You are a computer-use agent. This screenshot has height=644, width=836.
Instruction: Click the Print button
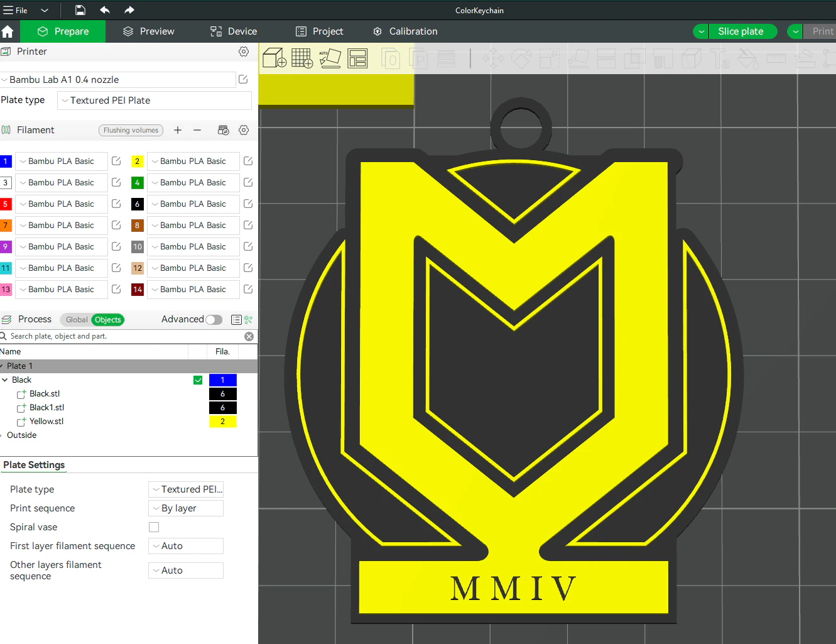tap(820, 31)
